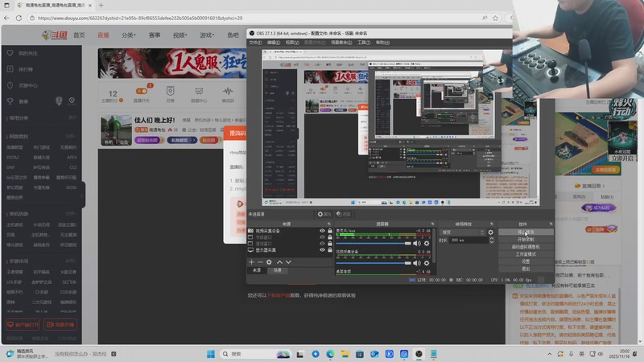
Task: Remove selected source with the minus icon
Action: click(x=260, y=262)
